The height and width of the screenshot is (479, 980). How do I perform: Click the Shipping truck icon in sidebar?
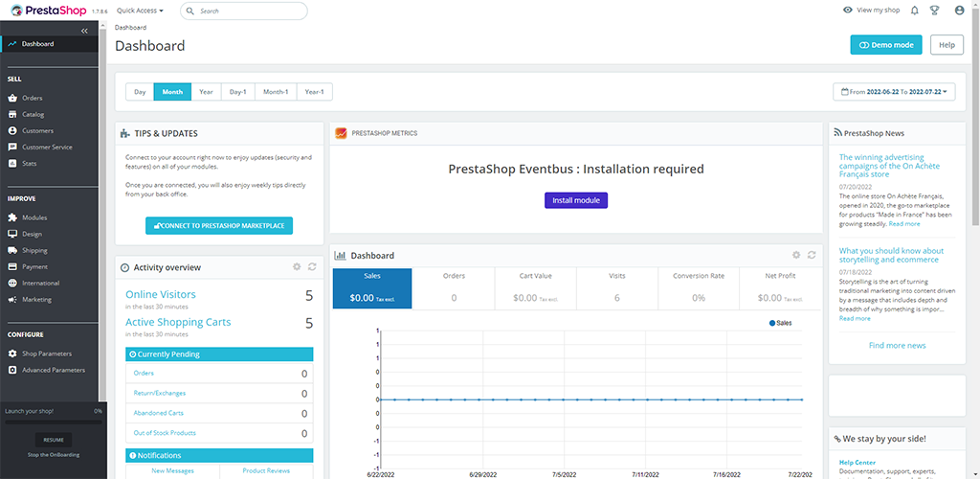pos(11,250)
